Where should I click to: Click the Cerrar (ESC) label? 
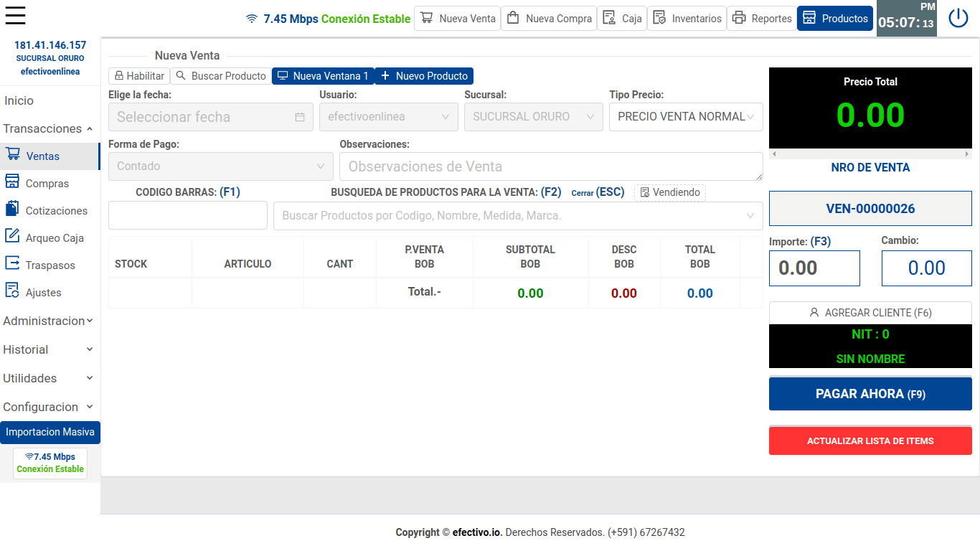[598, 192]
